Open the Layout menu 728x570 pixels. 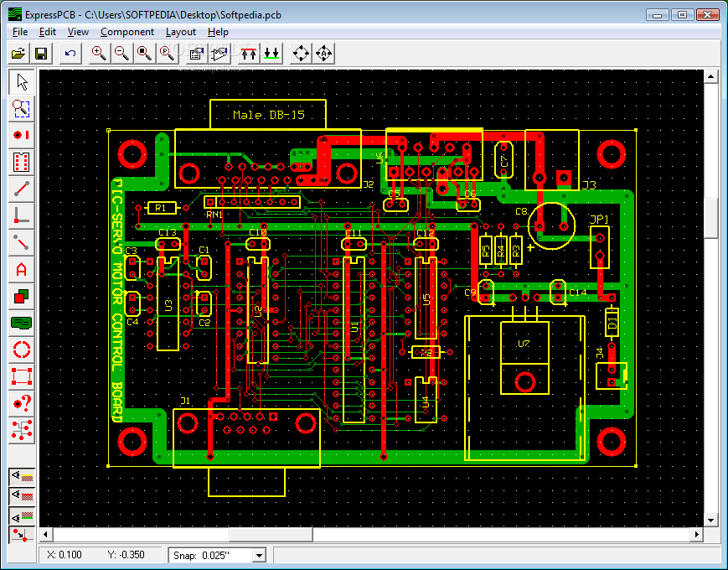point(181,32)
